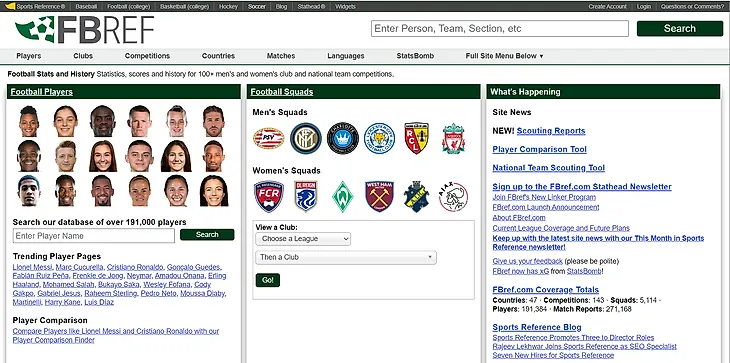Open the StatsBomb menu
Viewport: 730px width, 363px height.
[415, 56]
